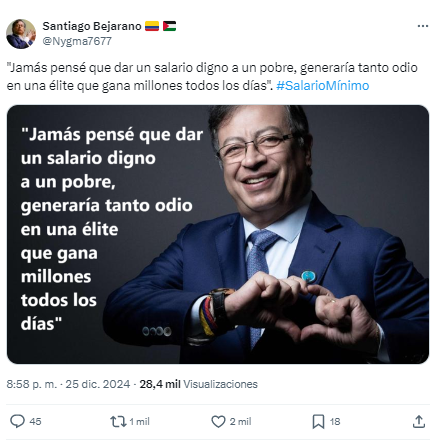The height and width of the screenshot is (445, 433).
Task: Open the @Nygma7677 handle link
Action: (77, 41)
